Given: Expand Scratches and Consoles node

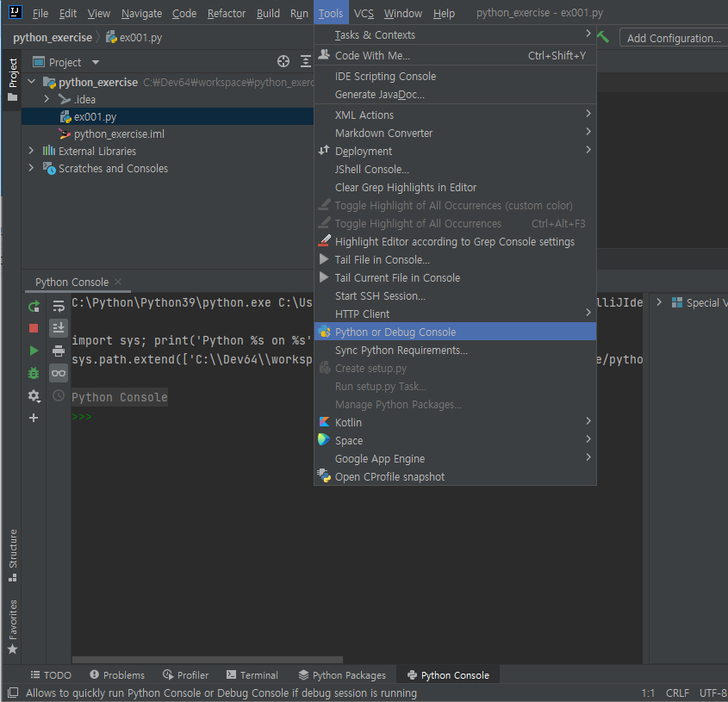Looking at the screenshot, I should (31, 168).
